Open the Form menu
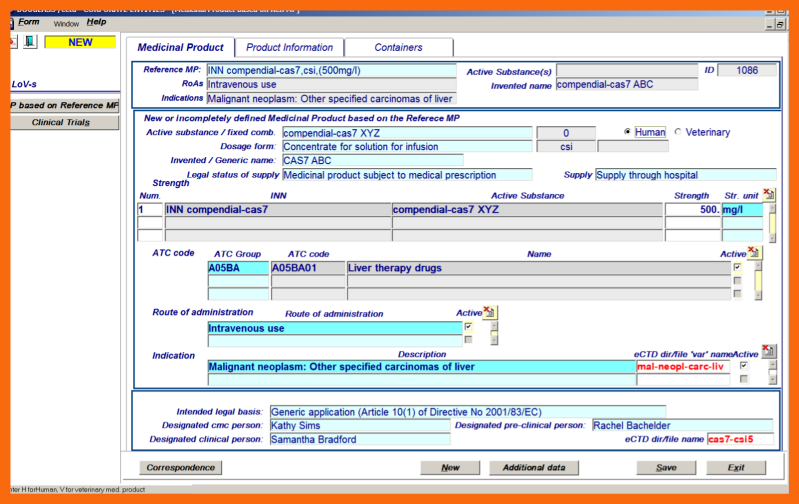Screen dimensions: 799x504 point(29,22)
